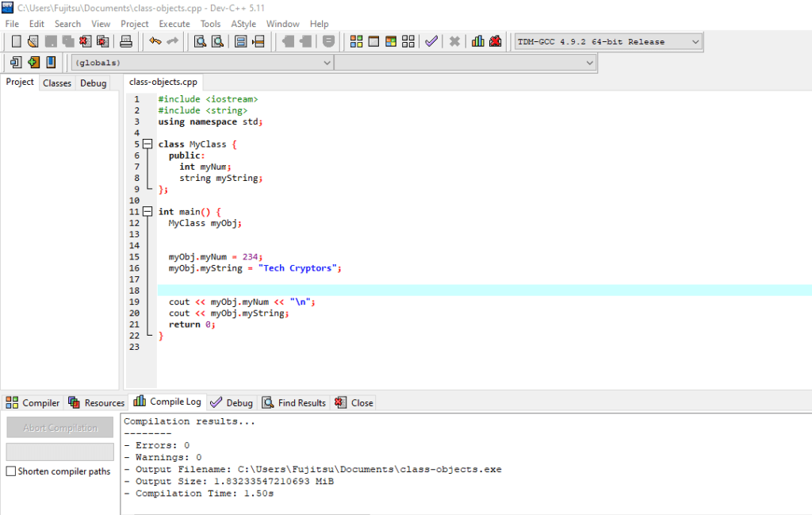Select the class-objects.cpp editor tab
Screen dimensions: 812x515
163,82
